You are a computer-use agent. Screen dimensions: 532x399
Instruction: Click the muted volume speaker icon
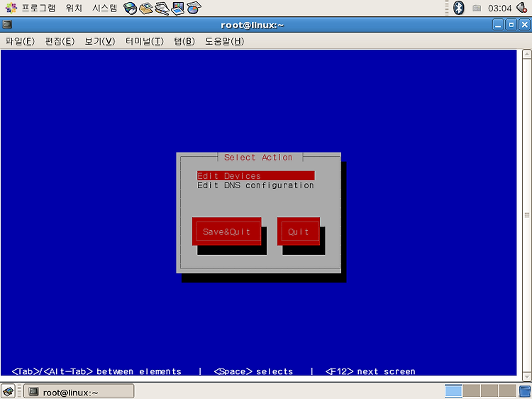pyautogui.click(x=522, y=8)
